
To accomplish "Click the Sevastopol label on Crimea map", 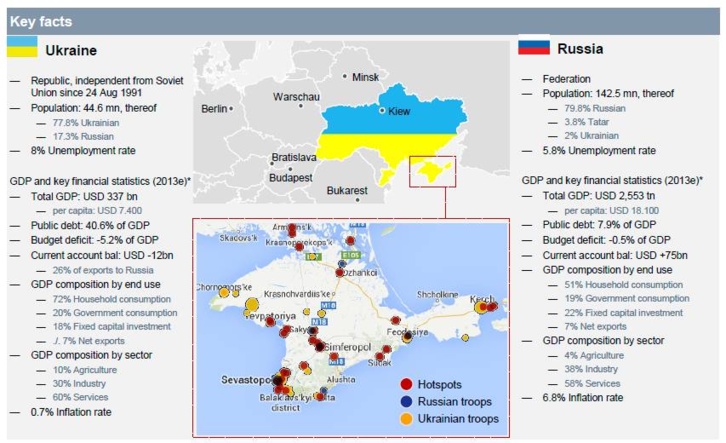I will [x=246, y=381].
